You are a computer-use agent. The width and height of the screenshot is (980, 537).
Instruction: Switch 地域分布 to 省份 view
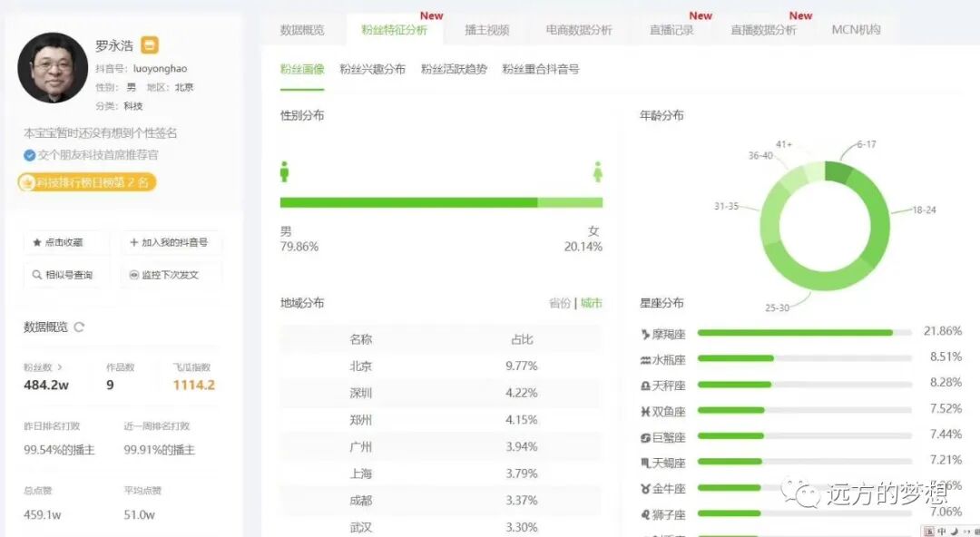point(559,303)
